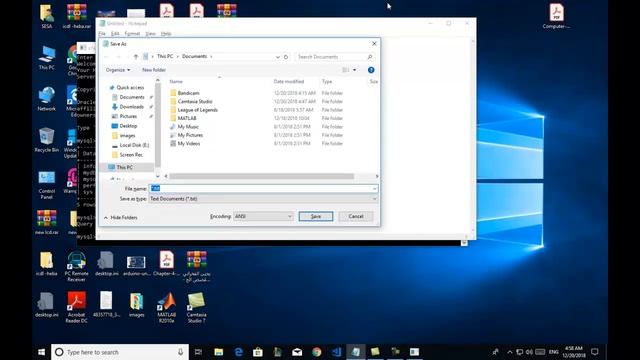Open the Action Center notification icon
This screenshot has height=360, width=640.
pos(595,352)
